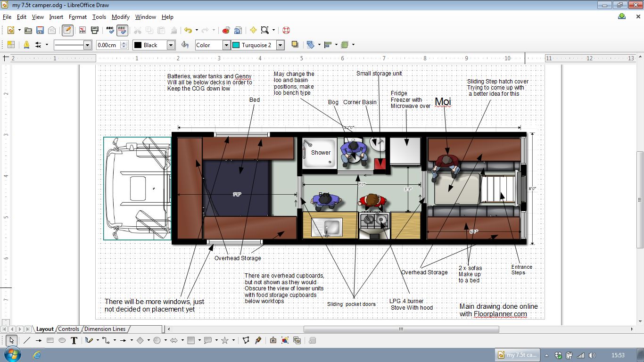
Task: Click the Chart insert icon
Action: point(226,30)
